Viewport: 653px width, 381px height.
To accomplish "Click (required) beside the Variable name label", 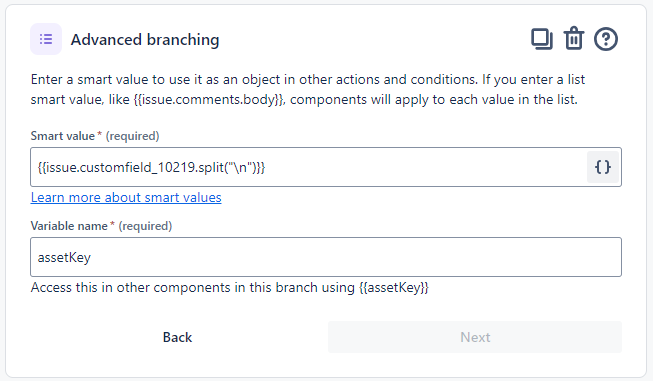I will (x=145, y=226).
